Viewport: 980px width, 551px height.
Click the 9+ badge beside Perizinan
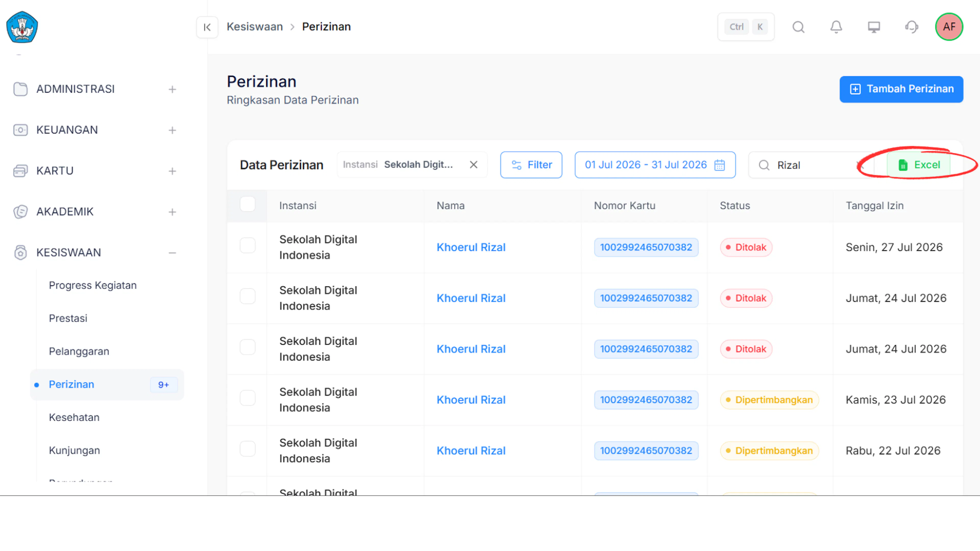164,385
